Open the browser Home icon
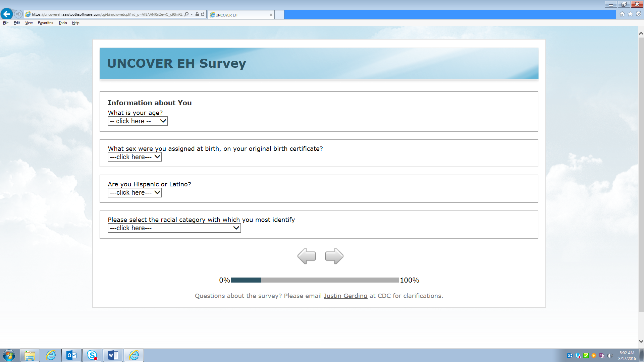644x362 pixels. pyautogui.click(x=622, y=14)
